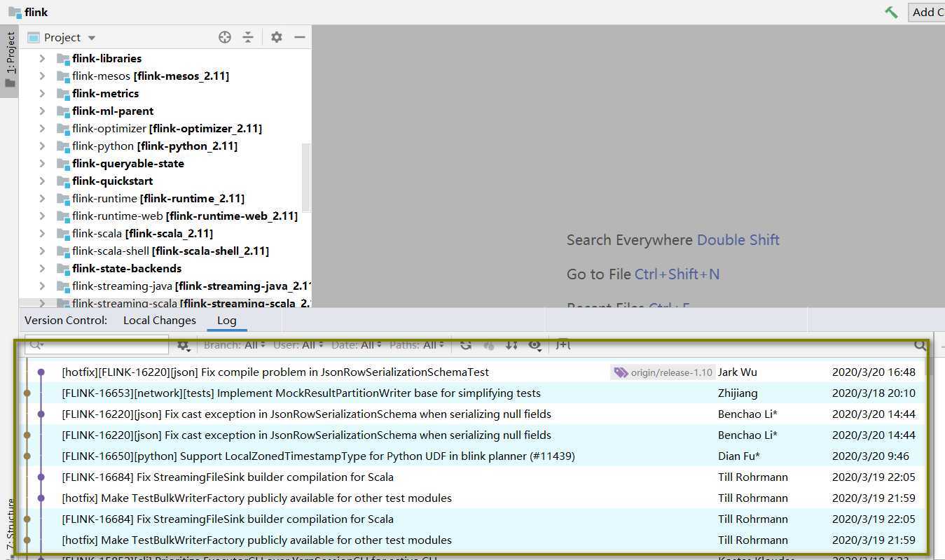Expand the flink-queryable-state tree node
Image resolution: width=945 pixels, height=560 pixels.
coord(42,164)
